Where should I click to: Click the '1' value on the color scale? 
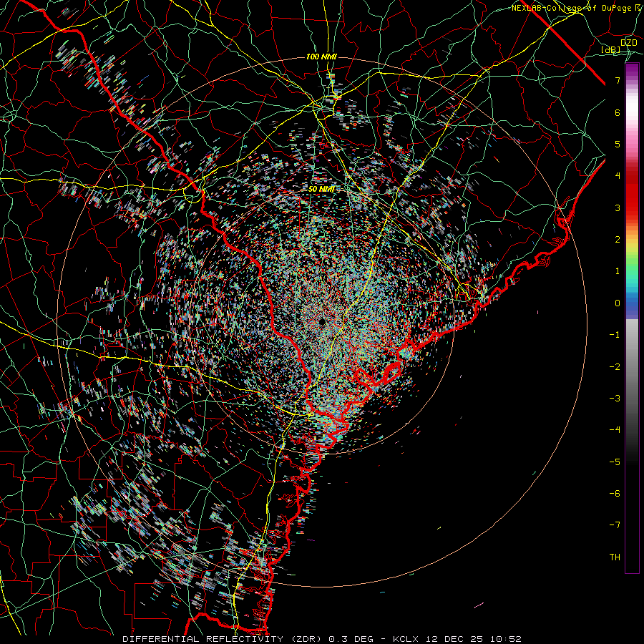(x=618, y=271)
